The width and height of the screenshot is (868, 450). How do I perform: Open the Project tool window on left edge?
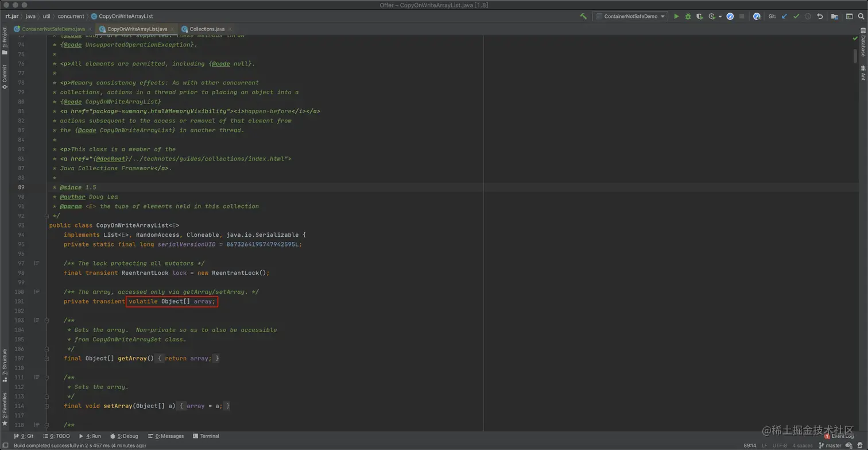coord(5,41)
